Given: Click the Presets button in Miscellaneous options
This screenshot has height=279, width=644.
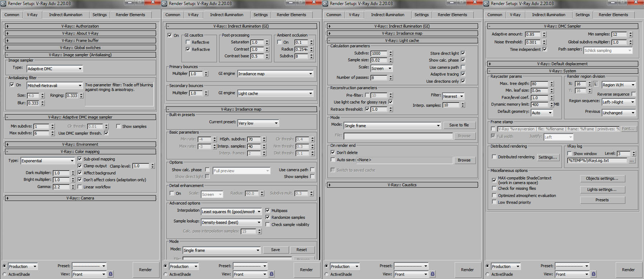Looking at the screenshot, I should pyautogui.click(x=602, y=200).
